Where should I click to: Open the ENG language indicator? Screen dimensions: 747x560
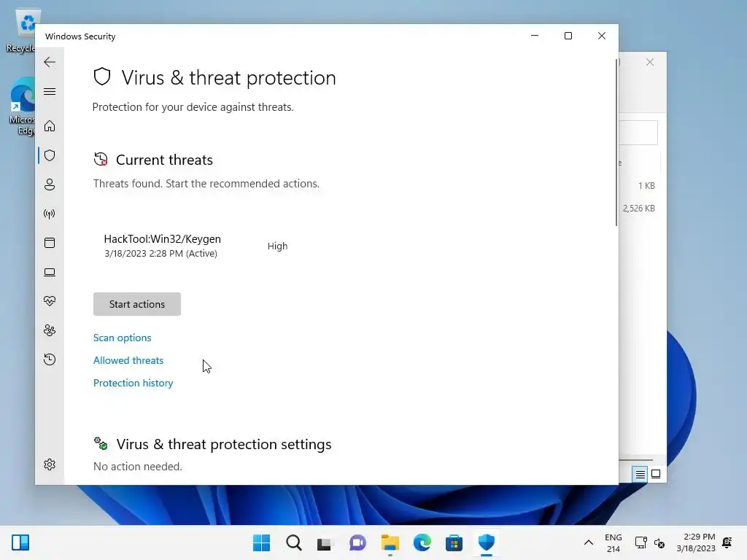click(x=613, y=542)
